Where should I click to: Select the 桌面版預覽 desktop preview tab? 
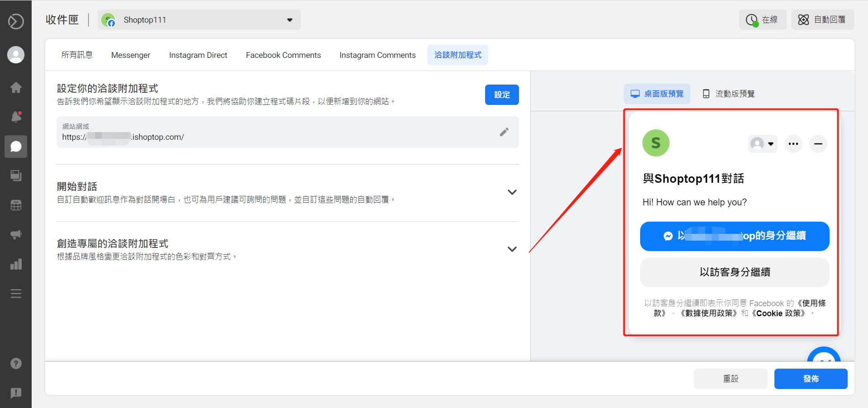(x=657, y=94)
